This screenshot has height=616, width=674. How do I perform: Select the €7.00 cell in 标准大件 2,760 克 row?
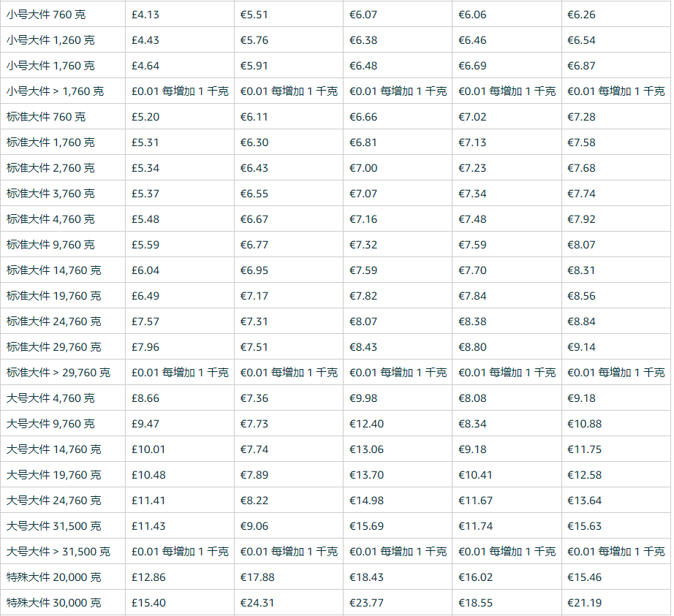[363, 168]
